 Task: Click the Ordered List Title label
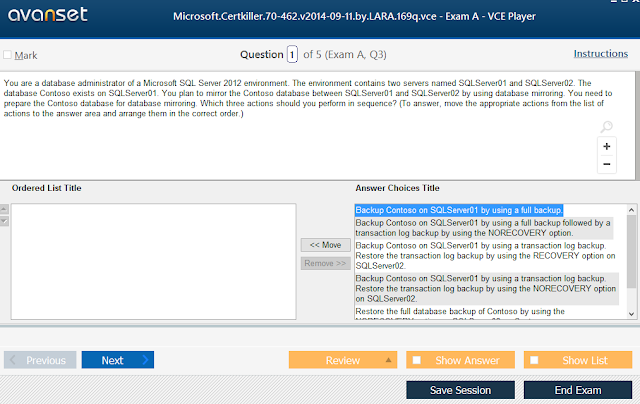click(47, 188)
